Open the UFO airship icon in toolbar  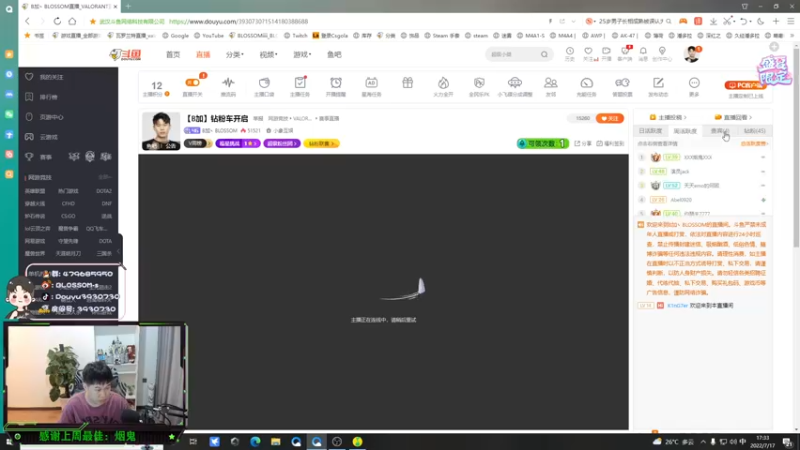515,83
